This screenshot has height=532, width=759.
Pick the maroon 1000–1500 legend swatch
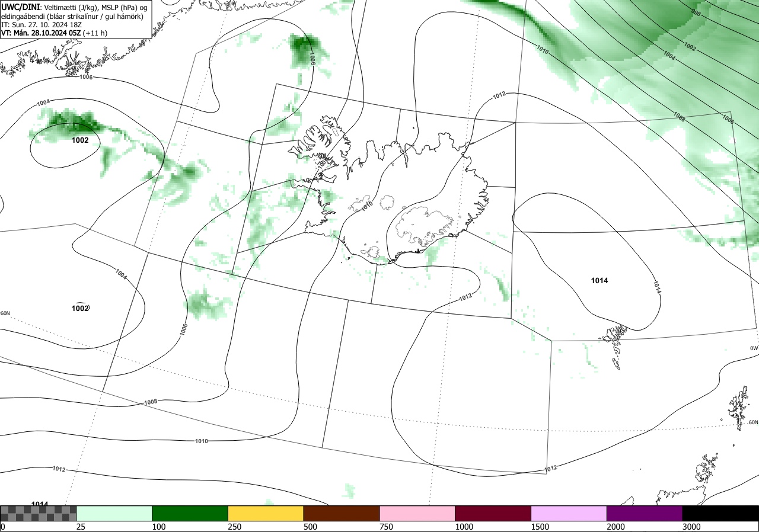493,513
